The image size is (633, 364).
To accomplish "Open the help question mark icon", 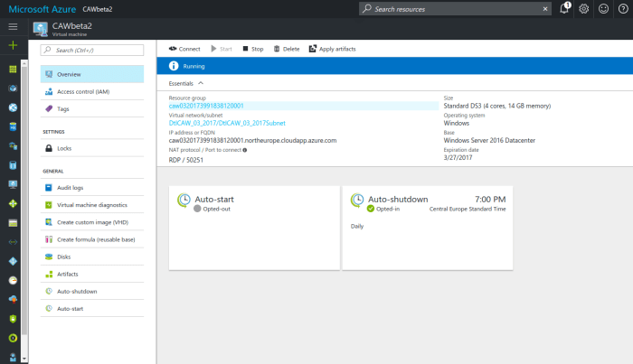I will (x=623, y=9).
